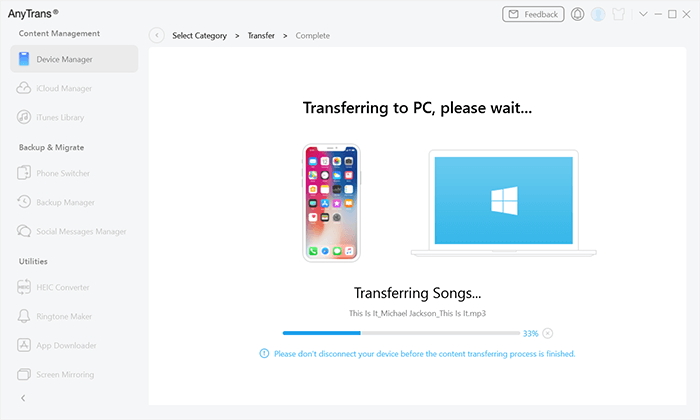Click the song transfer progress bar

point(401,333)
